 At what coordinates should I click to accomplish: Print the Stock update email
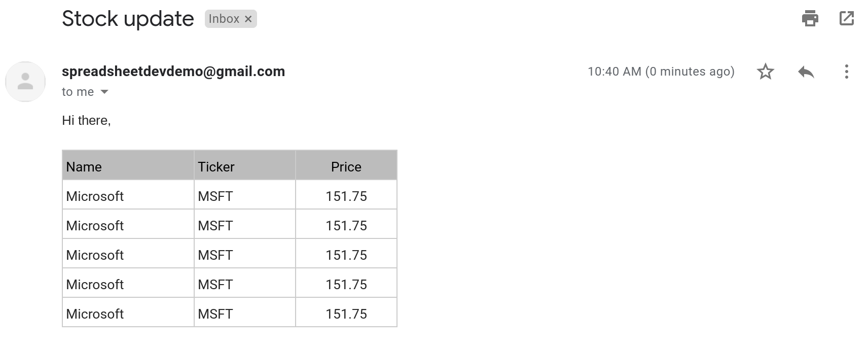(x=810, y=19)
